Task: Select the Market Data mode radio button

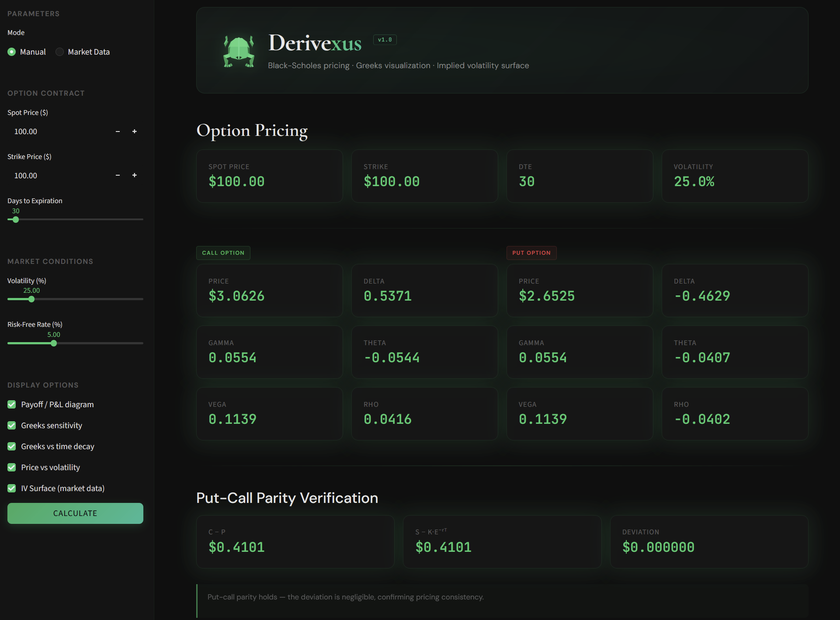Action: tap(60, 52)
